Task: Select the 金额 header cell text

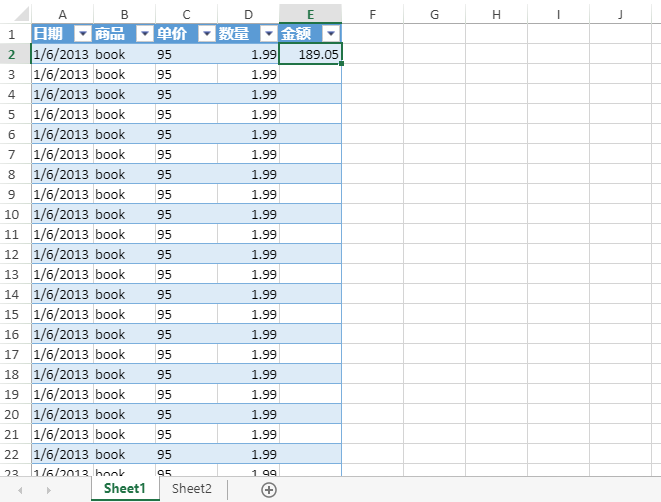Action: [296, 33]
